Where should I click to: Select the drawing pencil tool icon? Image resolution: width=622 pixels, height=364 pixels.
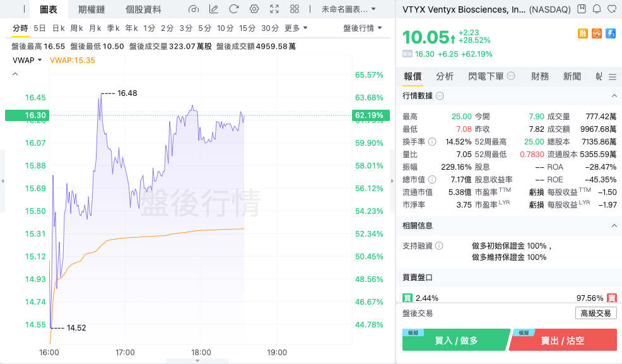coord(214,9)
